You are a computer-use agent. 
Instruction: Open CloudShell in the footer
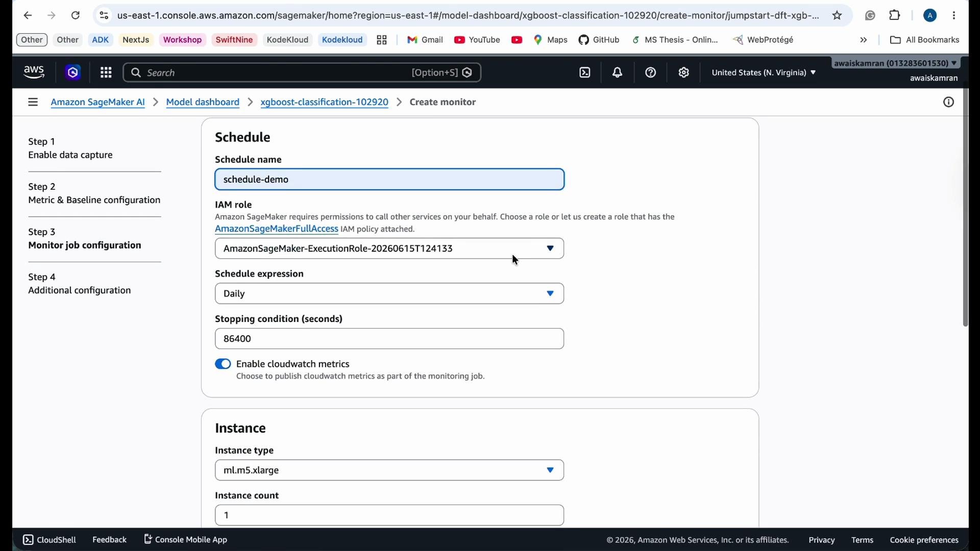point(50,540)
